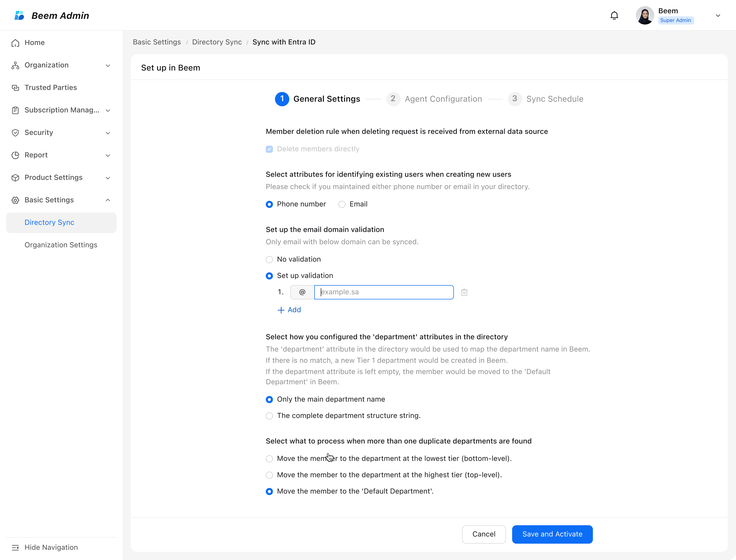Open the notifications bell
This screenshot has height=560, width=736.
tap(614, 15)
